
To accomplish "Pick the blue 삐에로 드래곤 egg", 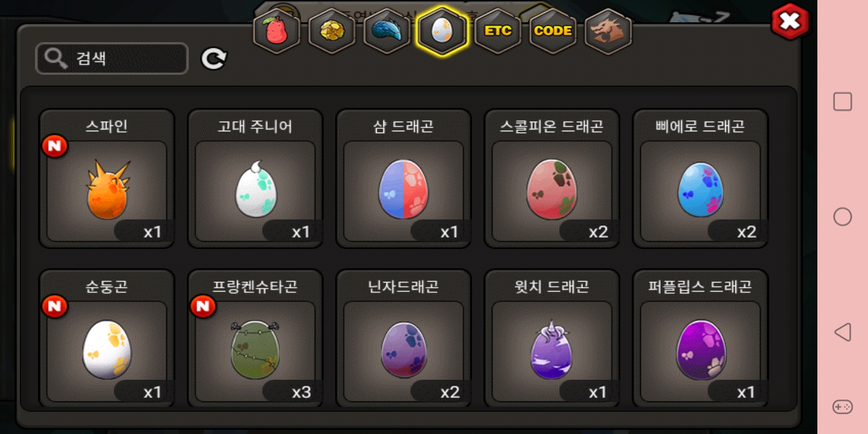I will (700, 178).
